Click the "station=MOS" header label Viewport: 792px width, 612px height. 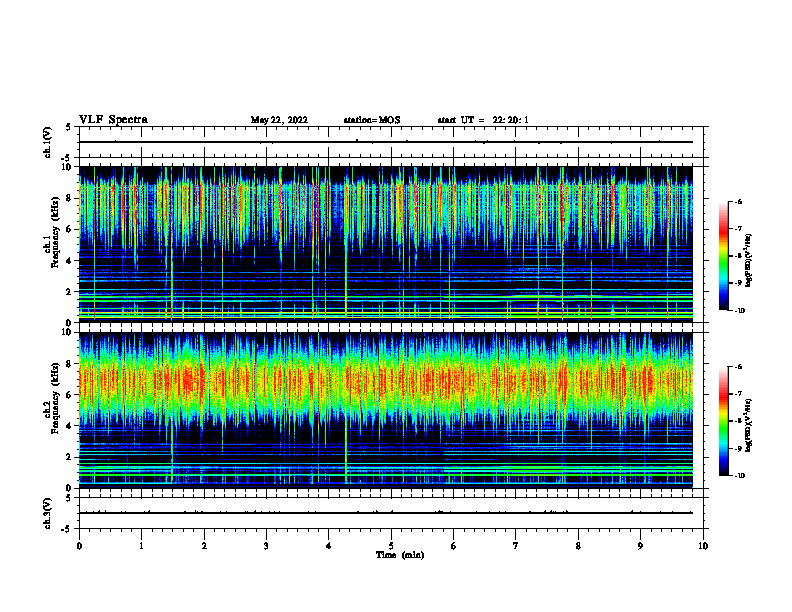point(372,120)
